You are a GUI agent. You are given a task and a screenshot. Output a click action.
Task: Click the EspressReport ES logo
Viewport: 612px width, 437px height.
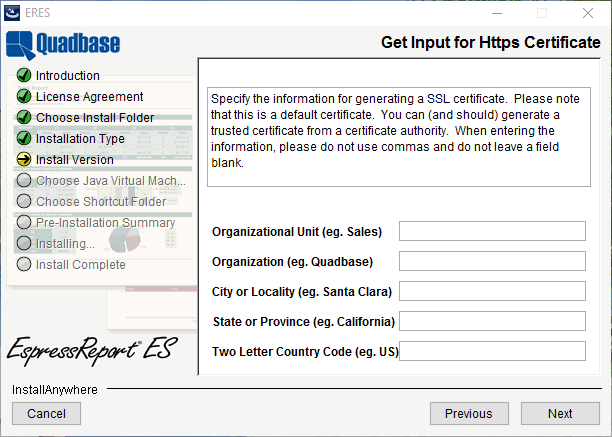[x=92, y=350]
